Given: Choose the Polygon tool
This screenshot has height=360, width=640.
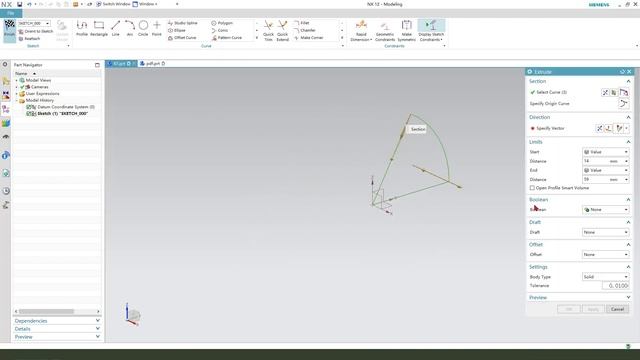Looking at the screenshot, I should click(x=222, y=23).
